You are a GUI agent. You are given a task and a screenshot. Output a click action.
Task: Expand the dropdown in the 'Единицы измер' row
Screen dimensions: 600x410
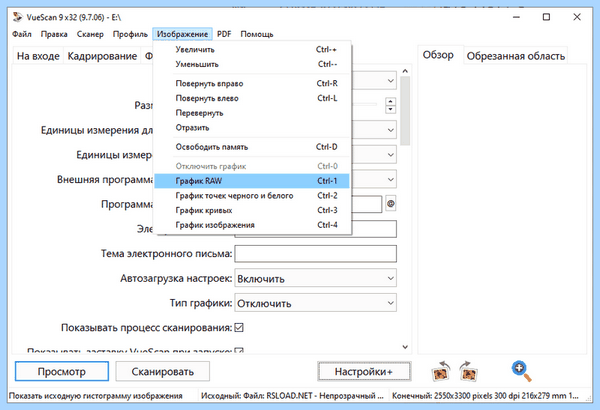click(x=390, y=155)
